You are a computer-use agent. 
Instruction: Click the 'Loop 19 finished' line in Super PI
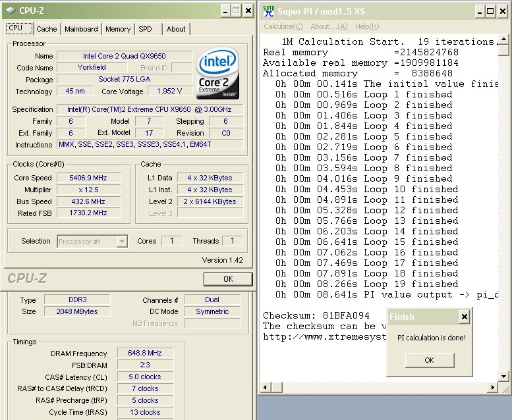point(366,284)
